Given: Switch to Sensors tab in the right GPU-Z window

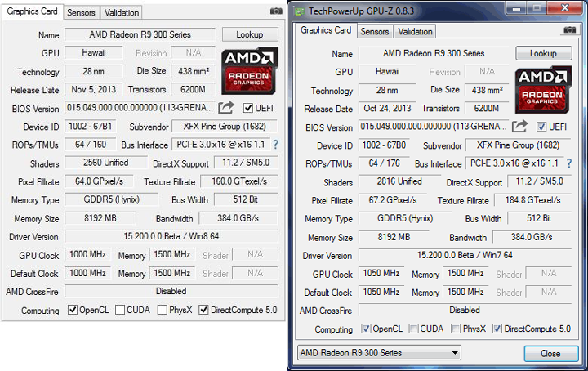Looking at the screenshot, I should [375, 32].
